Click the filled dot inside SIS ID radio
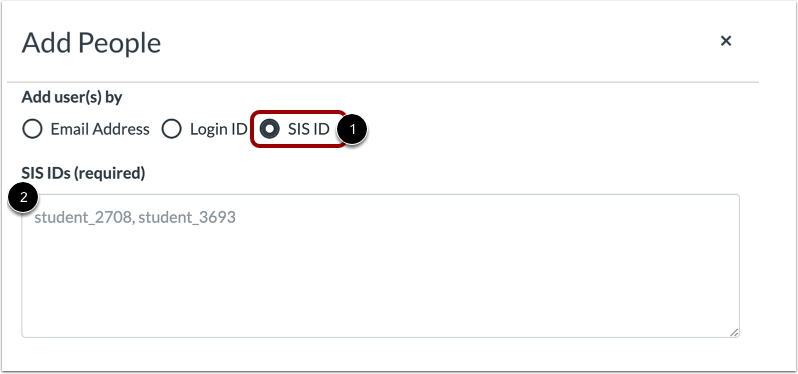 [269, 129]
